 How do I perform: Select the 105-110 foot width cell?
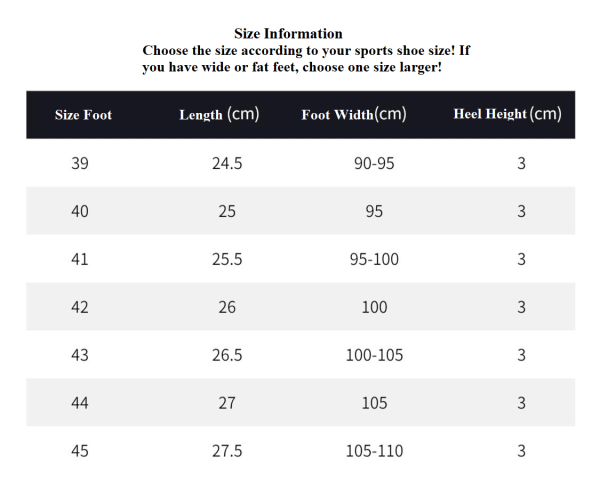click(x=374, y=451)
